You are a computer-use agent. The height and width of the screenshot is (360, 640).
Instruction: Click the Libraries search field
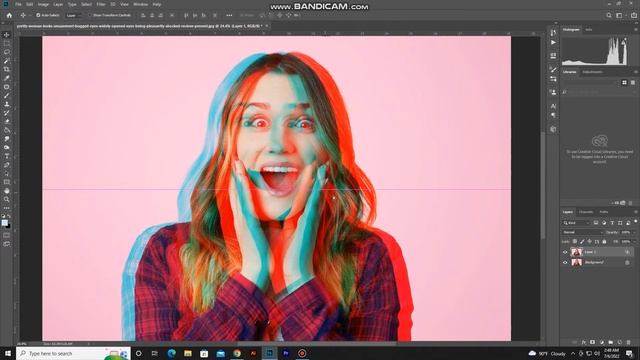coord(598,92)
